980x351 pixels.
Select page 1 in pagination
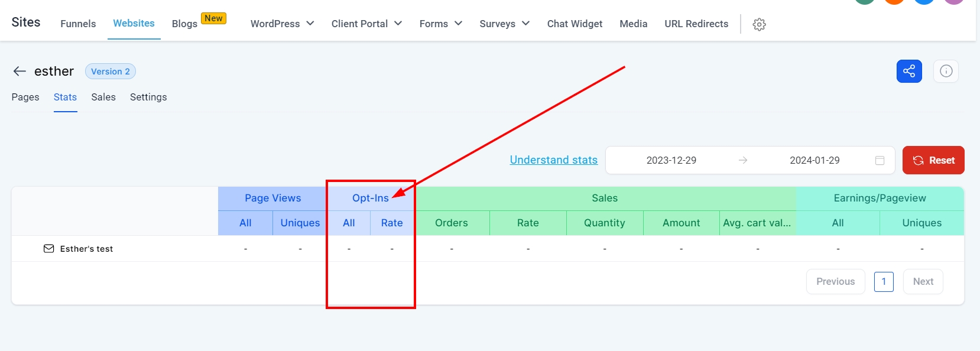coord(884,282)
